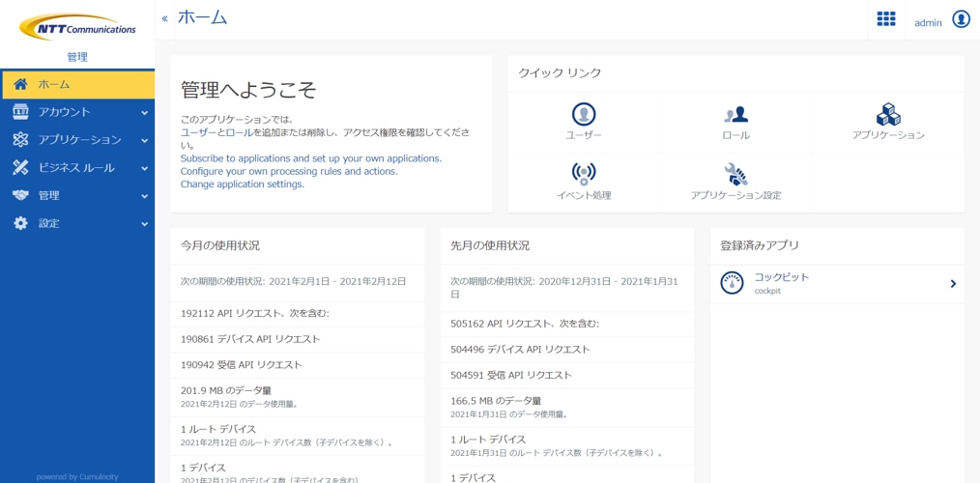This screenshot has width=980, height=483.
Task: Follow the ユーザー link in welcome text
Action: pos(199,132)
